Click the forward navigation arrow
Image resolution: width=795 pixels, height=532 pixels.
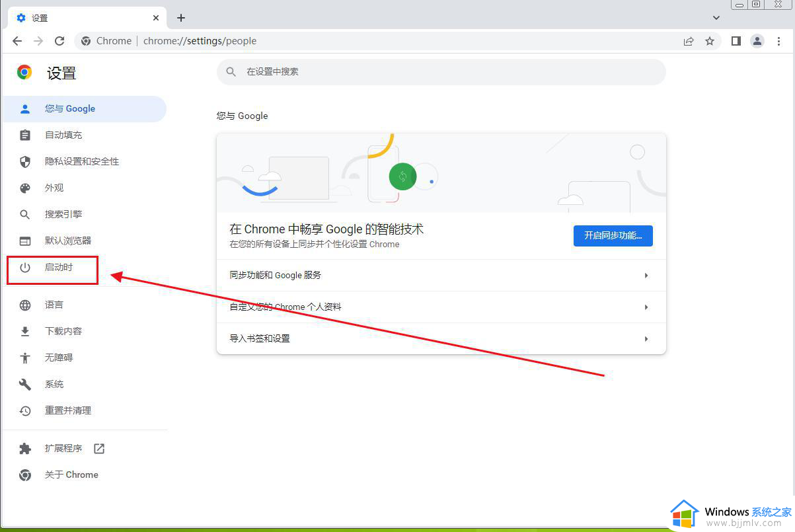[38, 41]
